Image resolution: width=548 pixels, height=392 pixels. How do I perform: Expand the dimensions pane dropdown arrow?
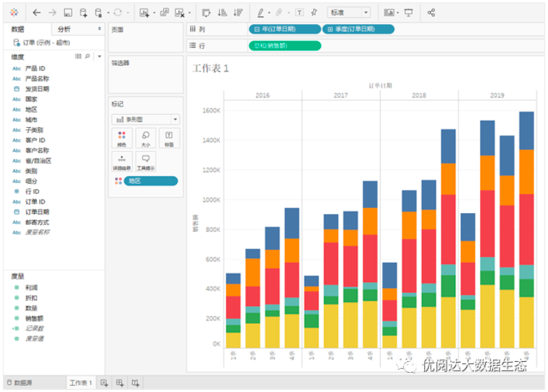click(99, 56)
